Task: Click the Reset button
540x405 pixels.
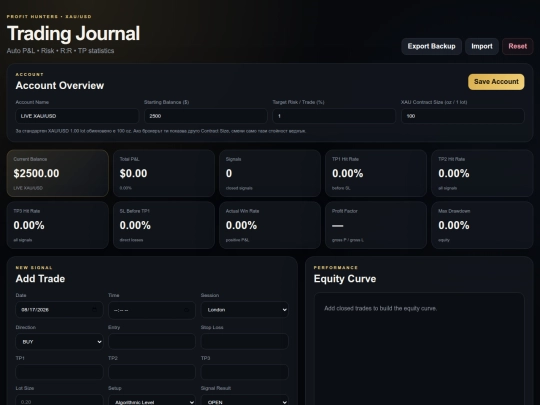Action: tap(518, 46)
